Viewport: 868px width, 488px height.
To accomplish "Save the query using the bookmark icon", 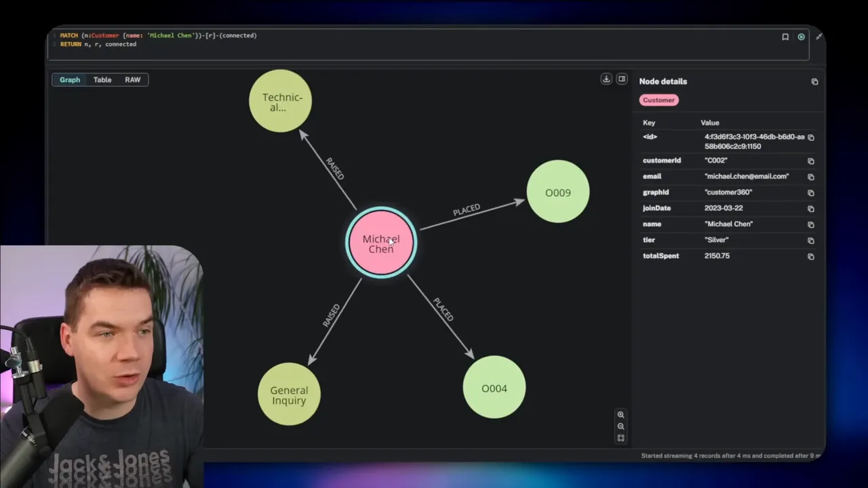I will click(x=785, y=37).
